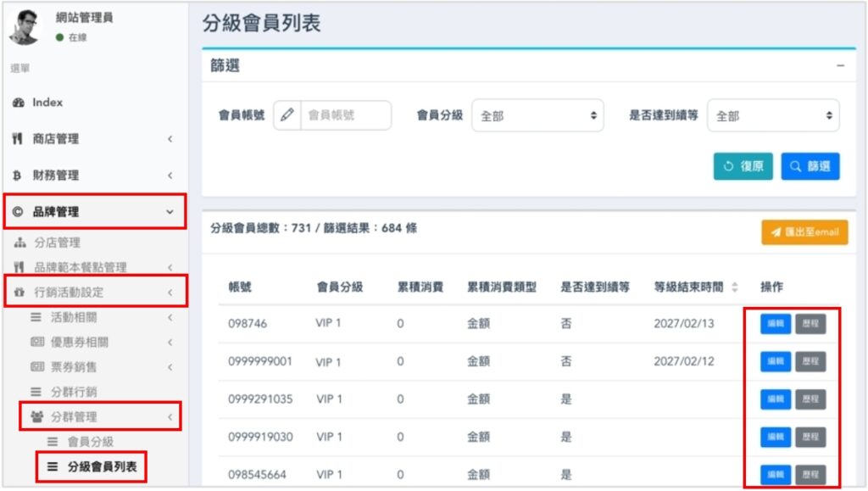Click the 分群管理 users group icon
Image resolution: width=868 pixels, height=491 pixels.
[36, 417]
